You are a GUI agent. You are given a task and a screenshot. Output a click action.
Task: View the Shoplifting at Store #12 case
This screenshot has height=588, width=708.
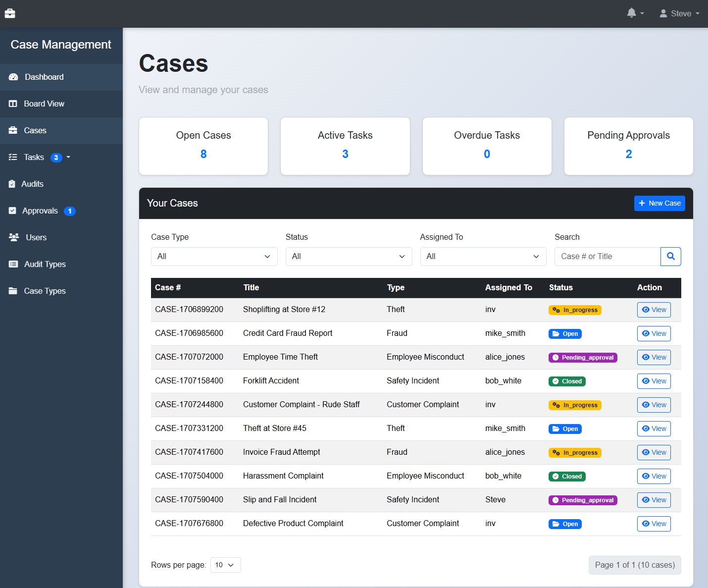click(x=654, y=310)
